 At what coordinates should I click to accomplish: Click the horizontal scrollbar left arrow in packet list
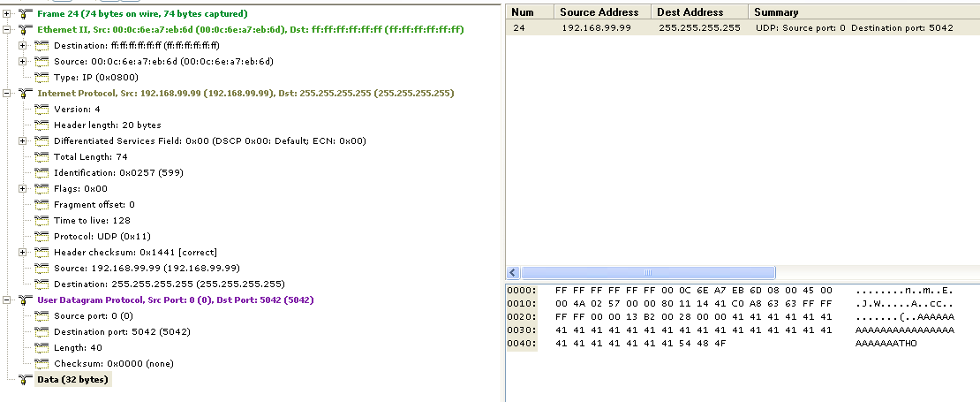click(512, 273)
